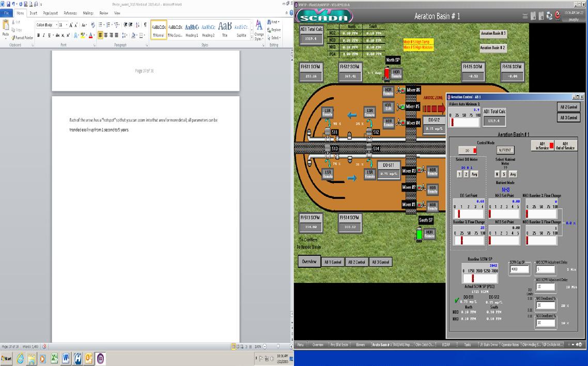
Task: Center align the paragraph text
Action: point(106,35)
